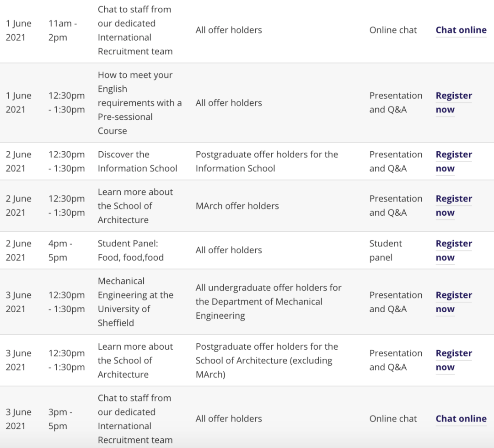Select the '3pm - 5pm' time cell
This screenshot has width=494, height=448.
pos(60,419)
